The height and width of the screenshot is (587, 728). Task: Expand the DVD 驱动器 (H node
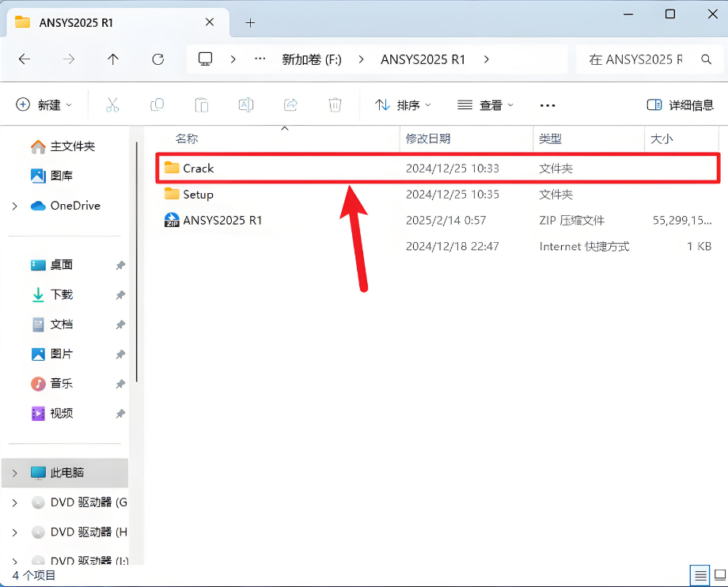15,532
